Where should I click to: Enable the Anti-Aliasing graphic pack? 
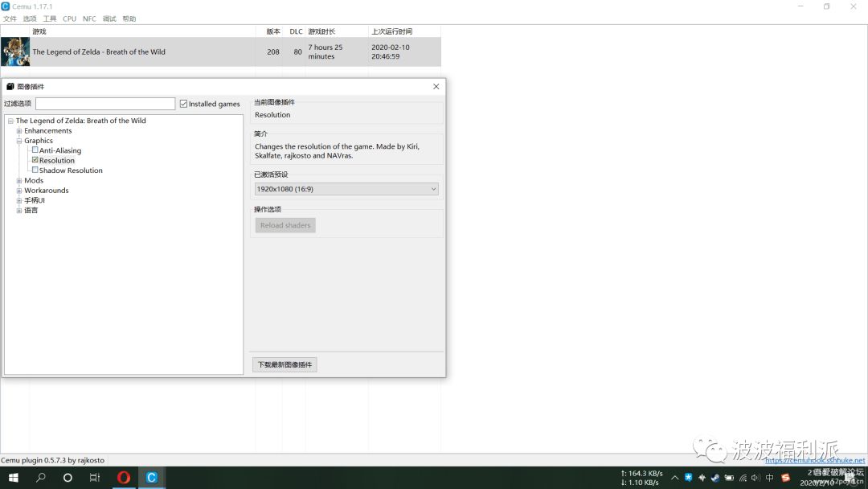tap(35, 150)
